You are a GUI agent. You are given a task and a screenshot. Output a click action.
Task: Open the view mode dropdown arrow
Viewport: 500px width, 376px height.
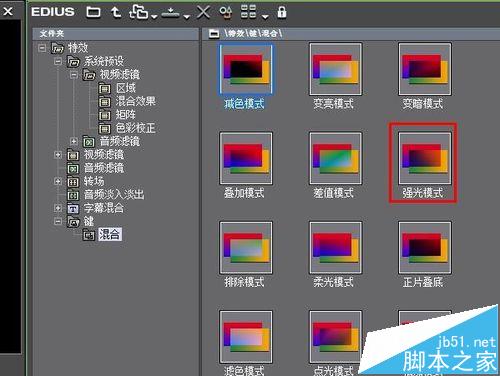265,16
